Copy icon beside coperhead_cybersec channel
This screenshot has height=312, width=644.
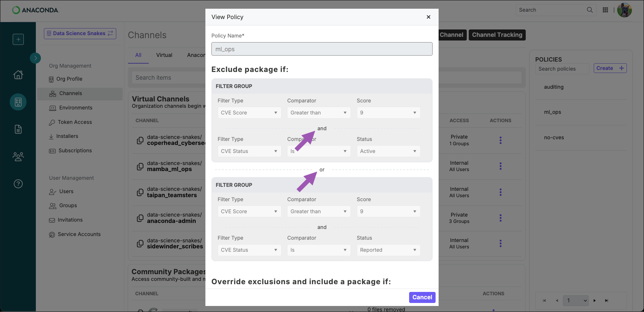(x=140, y=141)
